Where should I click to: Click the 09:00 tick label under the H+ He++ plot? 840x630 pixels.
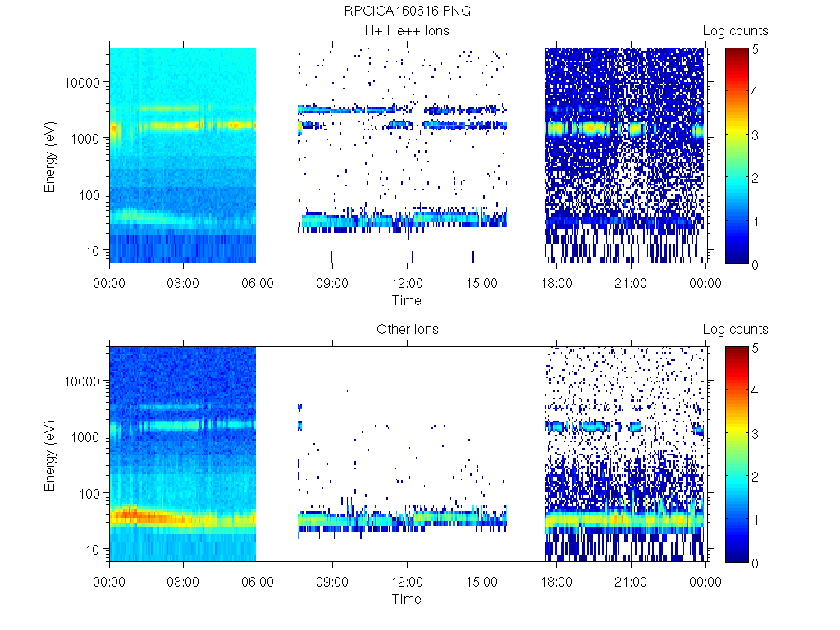point(332,283)
